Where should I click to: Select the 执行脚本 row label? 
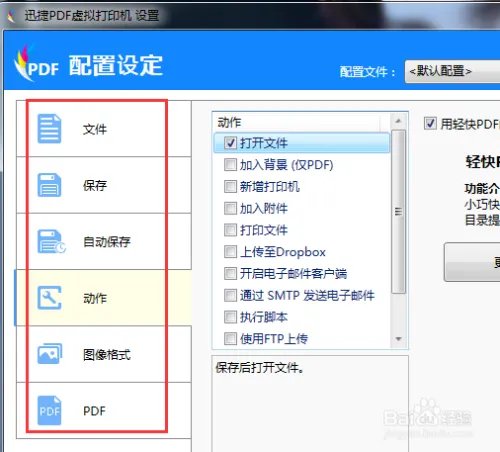(264, 317)
